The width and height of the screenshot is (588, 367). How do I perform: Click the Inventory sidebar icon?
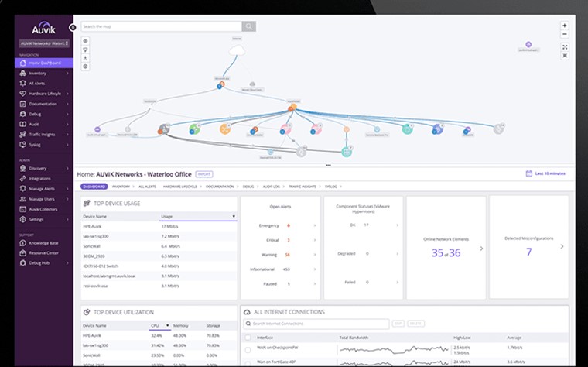coord(23,74)
